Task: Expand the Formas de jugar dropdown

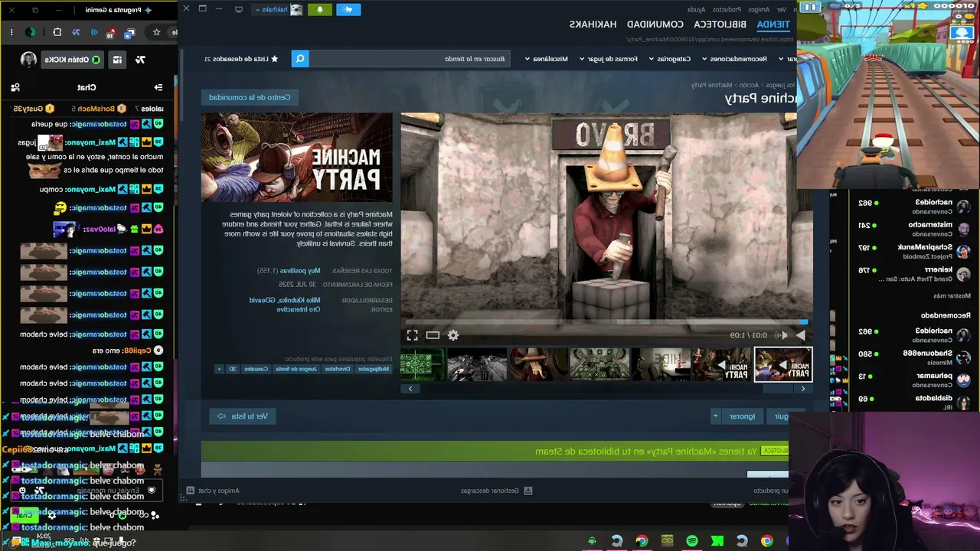Action: point(609,59)
